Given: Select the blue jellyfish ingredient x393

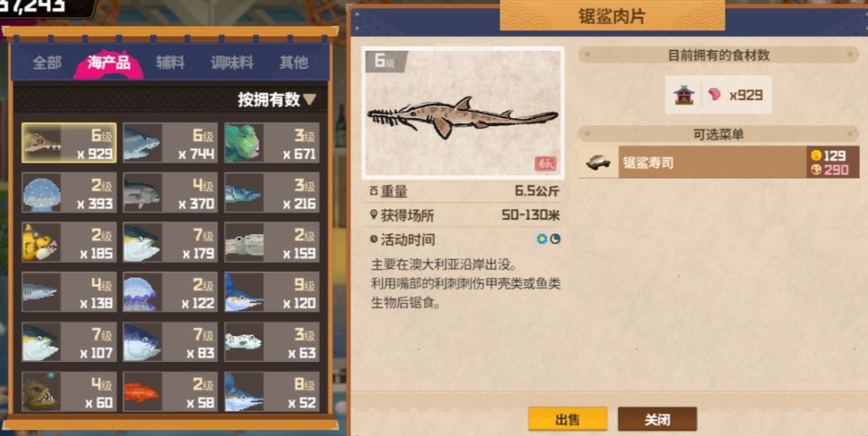Looking at the screenshot, I should tap(69, 192).
